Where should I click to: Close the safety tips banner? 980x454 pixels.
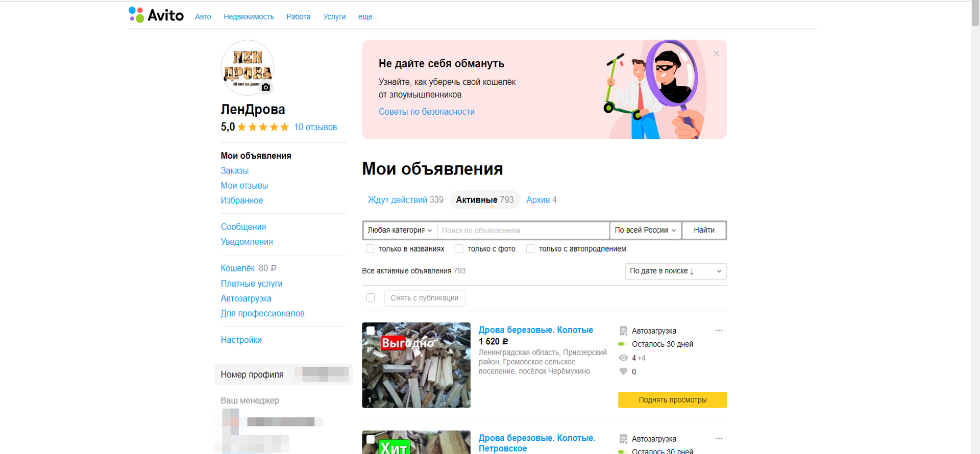click(x=716, y=54)
